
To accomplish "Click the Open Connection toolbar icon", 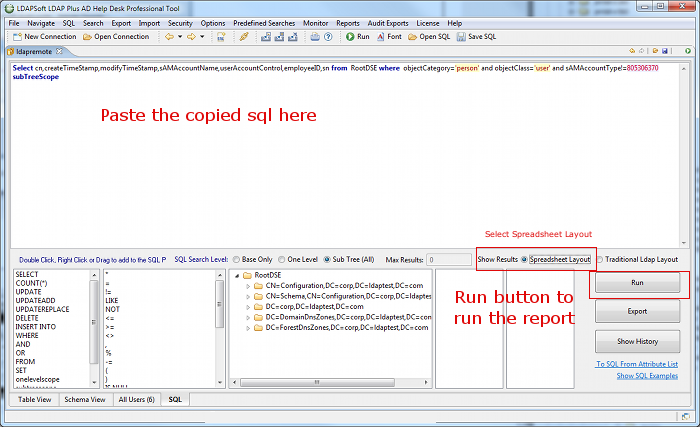I will click(x=87, y=37).
